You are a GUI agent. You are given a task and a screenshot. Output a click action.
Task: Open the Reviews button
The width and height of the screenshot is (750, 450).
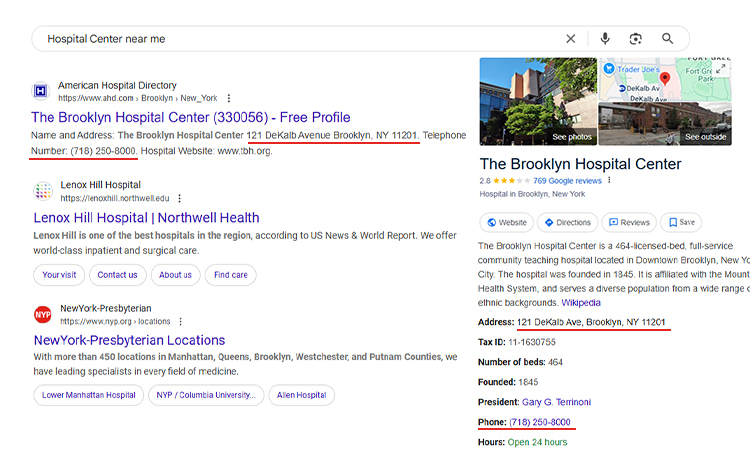tap(629, 222)
